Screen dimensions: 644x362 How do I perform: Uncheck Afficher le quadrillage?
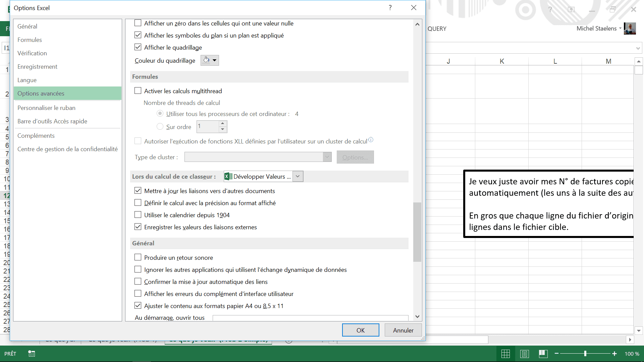coord(138,47)
